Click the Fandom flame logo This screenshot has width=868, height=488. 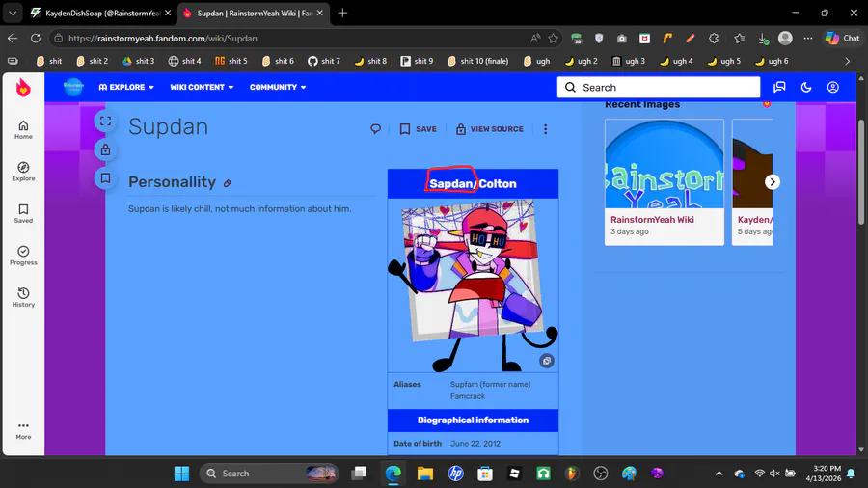pyautogui.click(x=23, y=88)
